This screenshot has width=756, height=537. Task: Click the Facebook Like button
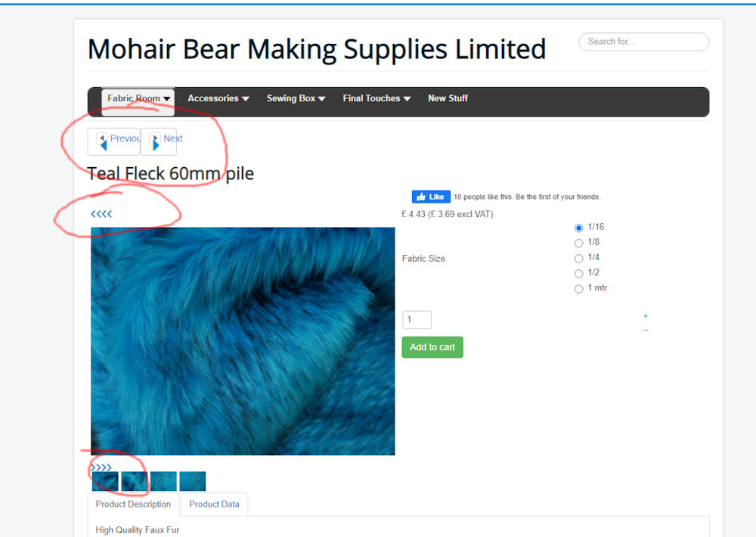click(x=431, y=197)
